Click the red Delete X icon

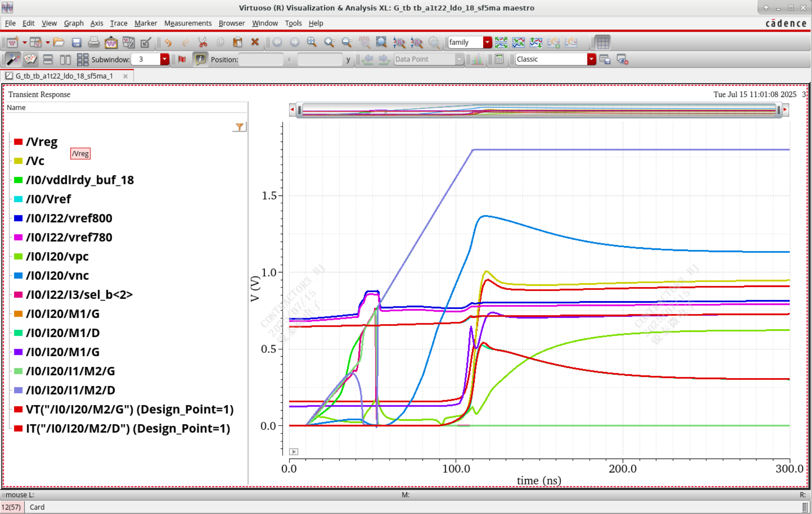255,42
